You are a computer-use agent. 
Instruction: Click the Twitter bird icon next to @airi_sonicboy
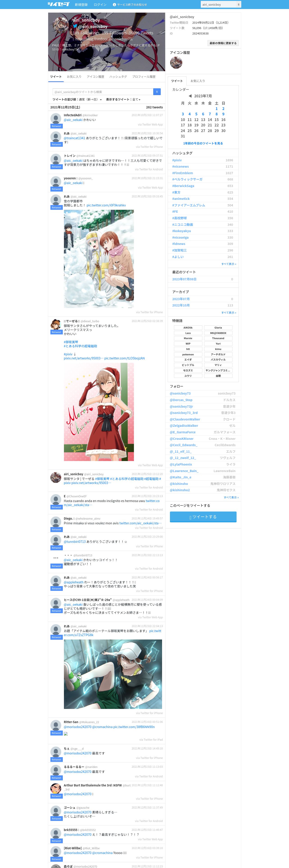pyautogui.click(x=75, y=26)
